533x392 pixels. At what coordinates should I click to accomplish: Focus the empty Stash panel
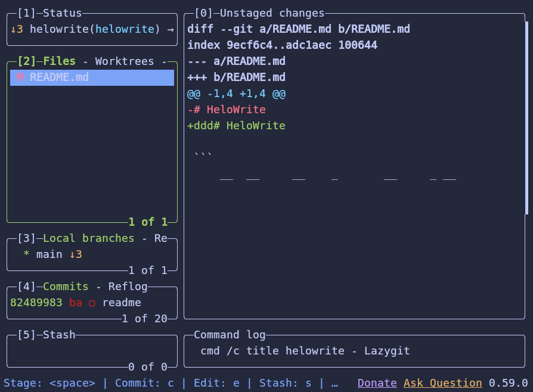(x=92, y=351)
